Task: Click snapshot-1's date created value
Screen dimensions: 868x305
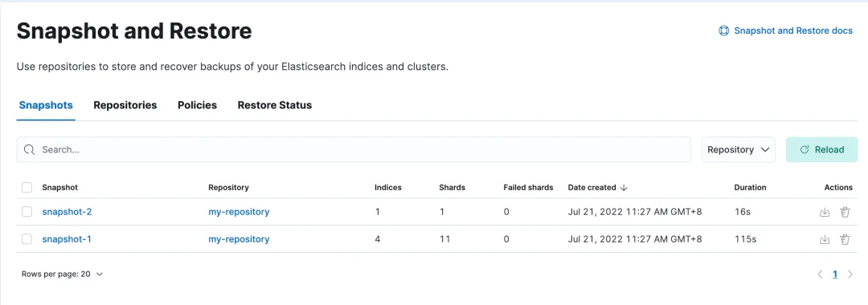Action: pyautogui.click(x=635, y=238)
